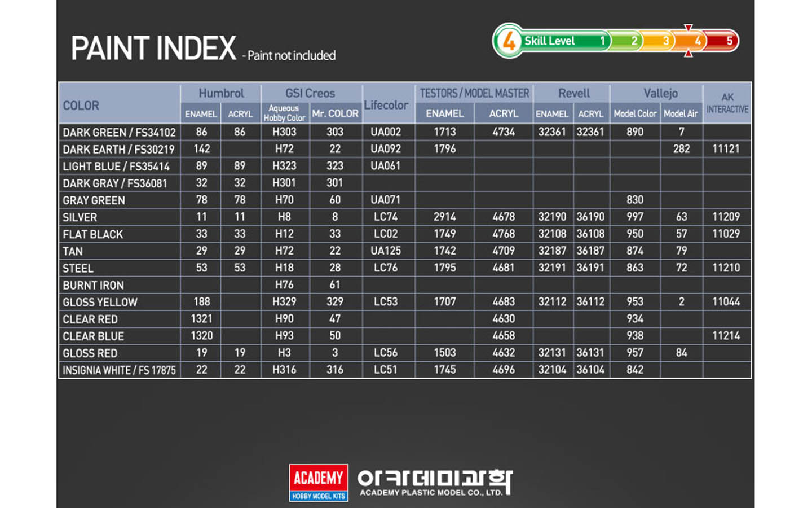The image size is (812, 508).
Task: Click the Korean Academy wordmark logo
Action: click(x=435, y=483)
